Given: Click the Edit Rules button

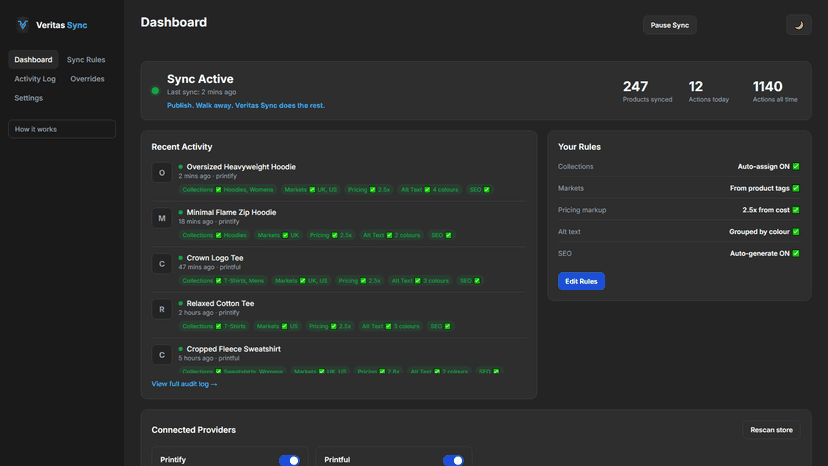Looking at the screenshot, I should tap(581, 281).
